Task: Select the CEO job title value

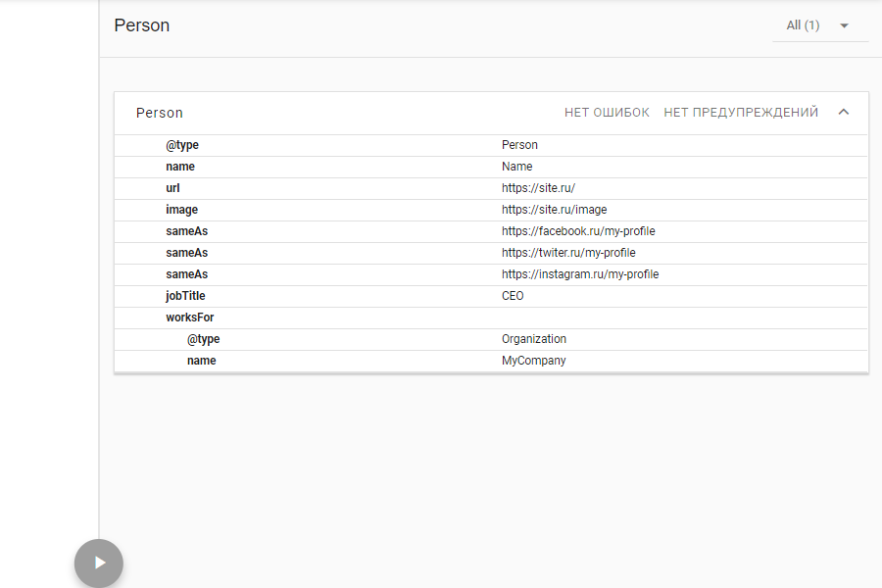Action: (x=513, y=296)
